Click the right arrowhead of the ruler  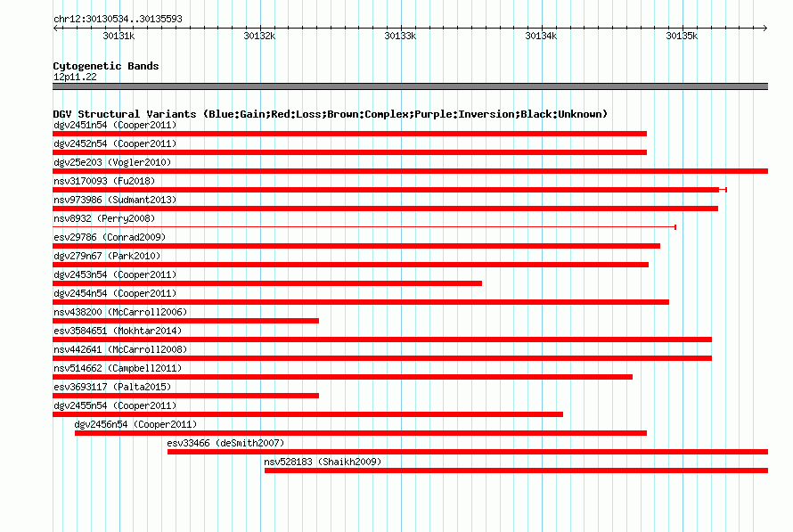pos(765,28)
